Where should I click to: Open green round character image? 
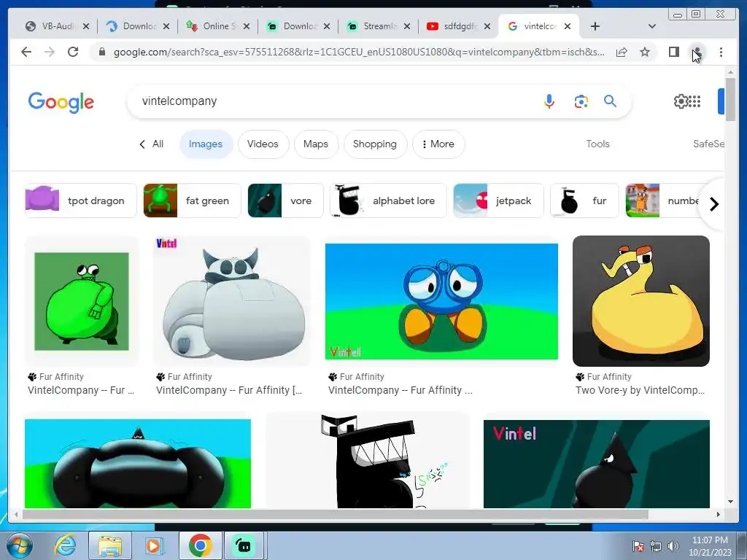click(82, 301)
